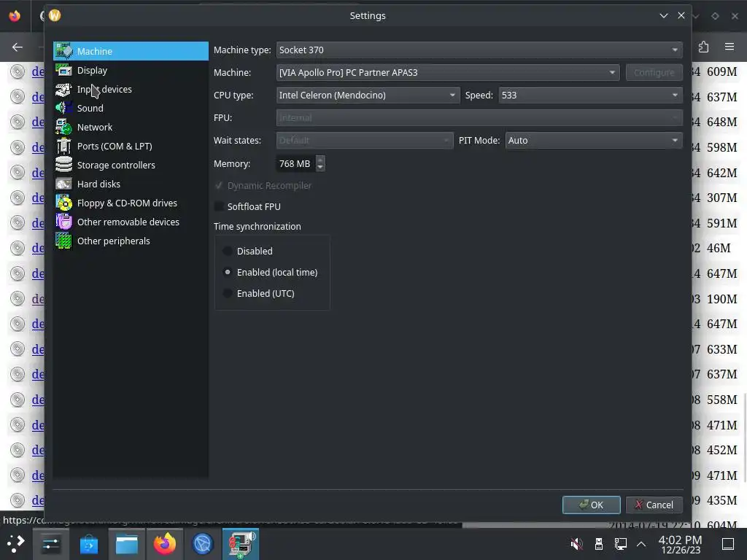Image resolution: width=747 pixels, height=560 pixels.
Task: Open the system settings taskbar icon
Action: [x=50, y=544]
